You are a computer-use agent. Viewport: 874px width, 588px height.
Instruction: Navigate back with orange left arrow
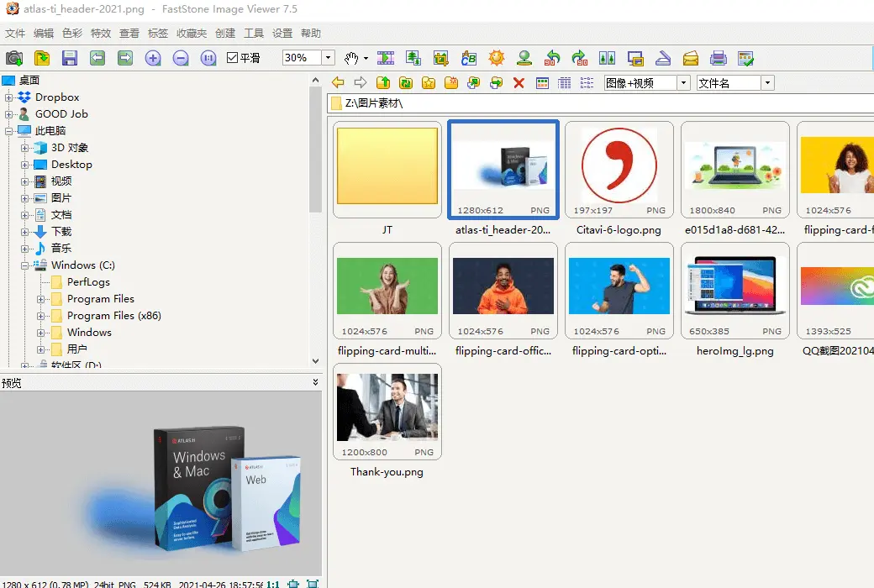coord(338,82)
